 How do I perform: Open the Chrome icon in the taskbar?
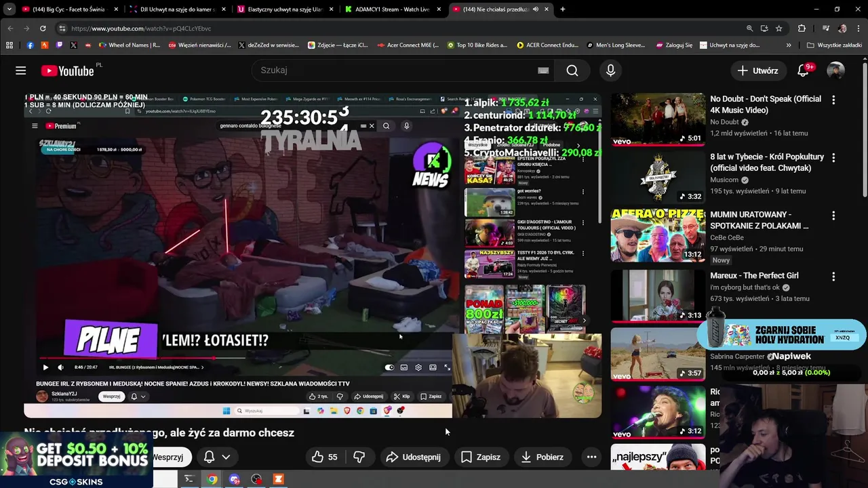click(x=212, y=479)
